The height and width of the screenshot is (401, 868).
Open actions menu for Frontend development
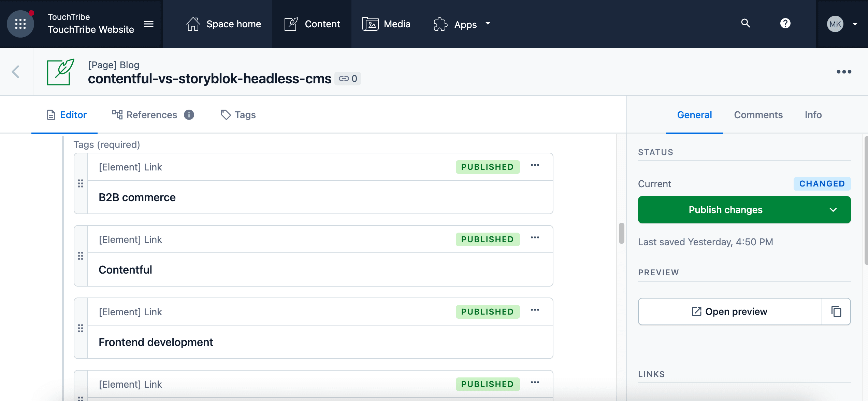coord(535,310)
